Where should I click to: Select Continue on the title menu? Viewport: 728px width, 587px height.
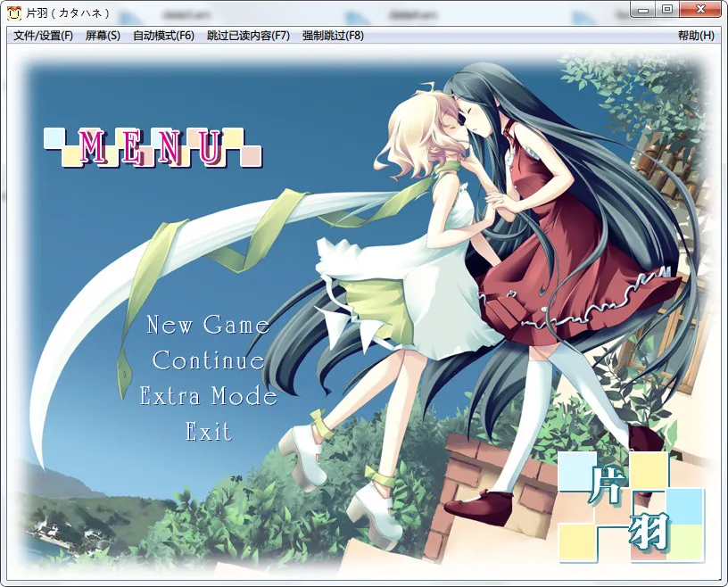pyautogui.click(x=208, y=360)
